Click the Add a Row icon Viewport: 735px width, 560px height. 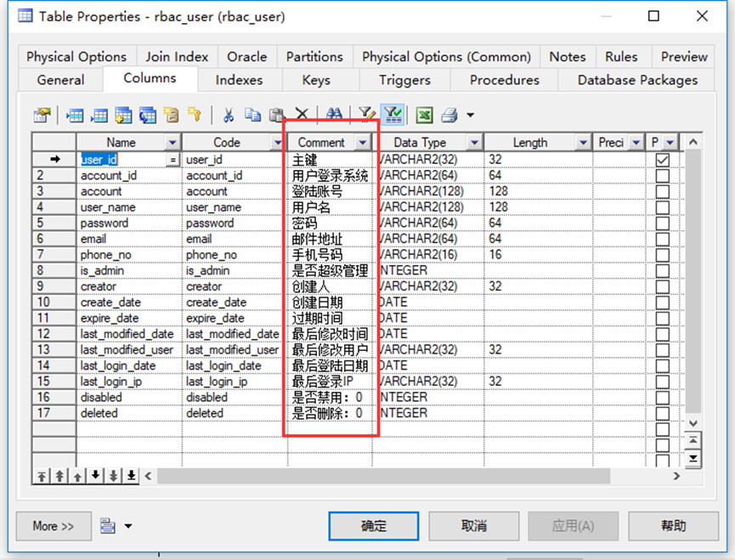point(99,115)
